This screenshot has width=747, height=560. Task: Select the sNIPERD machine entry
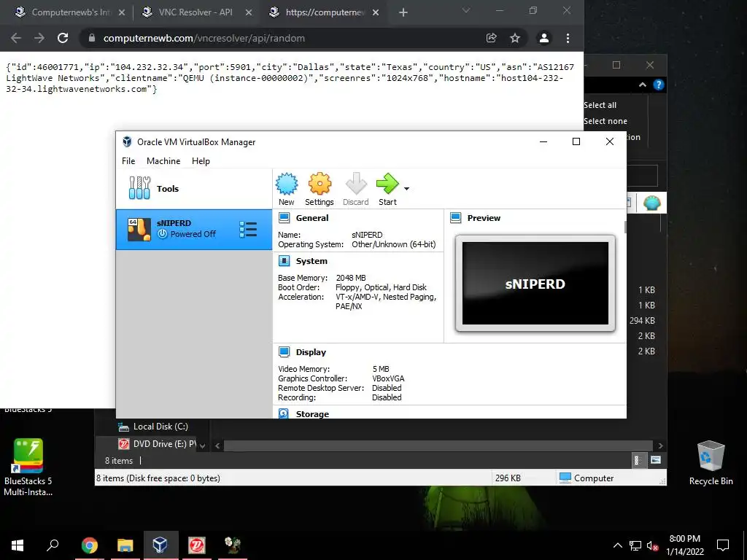click(x=194, y=229)
